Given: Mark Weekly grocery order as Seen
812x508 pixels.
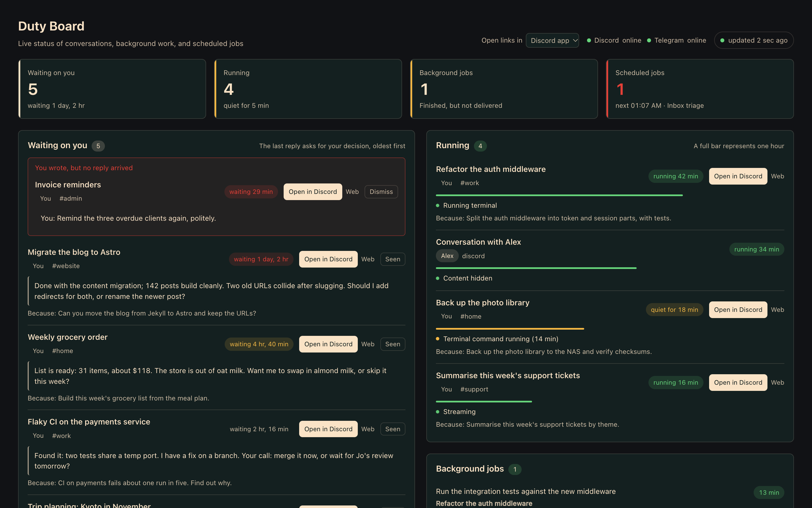Looking at the screenshot, I should click(392, 344).
